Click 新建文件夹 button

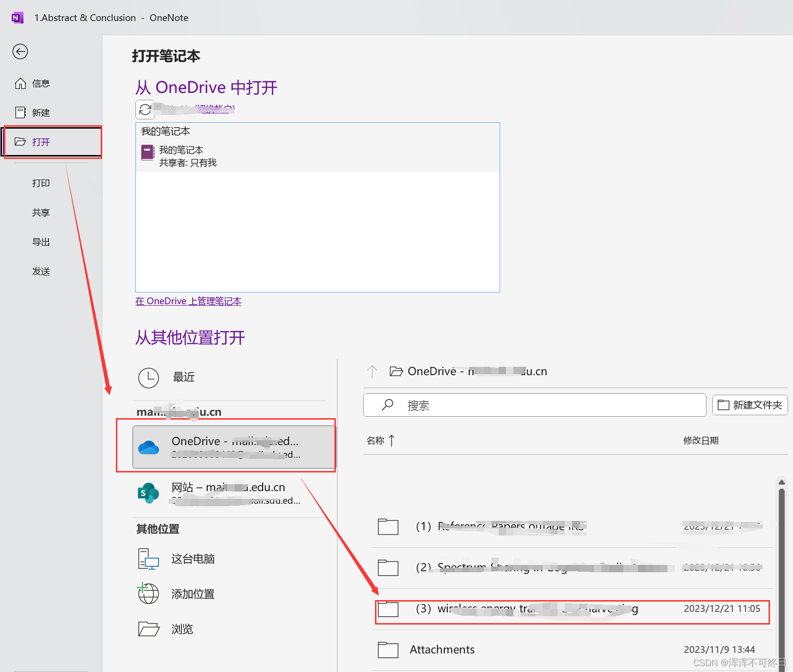[x=749, y=405]
